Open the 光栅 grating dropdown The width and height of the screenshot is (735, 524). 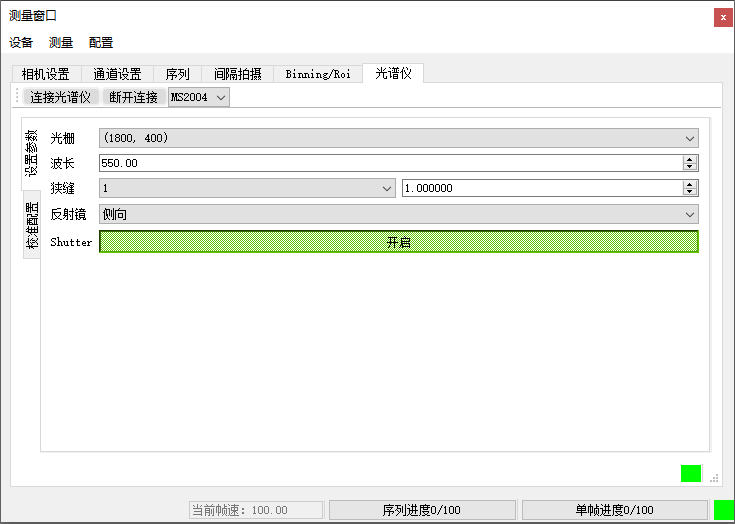[x=398, y=138]
